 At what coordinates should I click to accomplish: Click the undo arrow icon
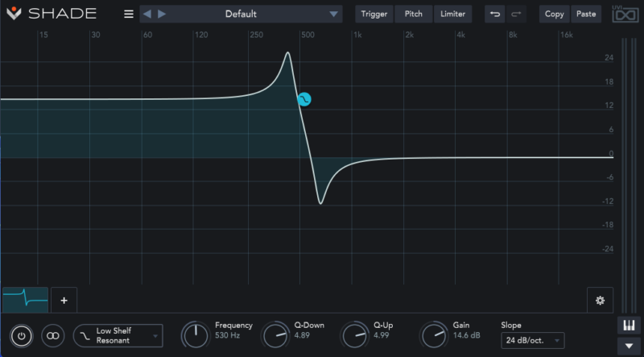pyautogui.click(x=495, y=14)
